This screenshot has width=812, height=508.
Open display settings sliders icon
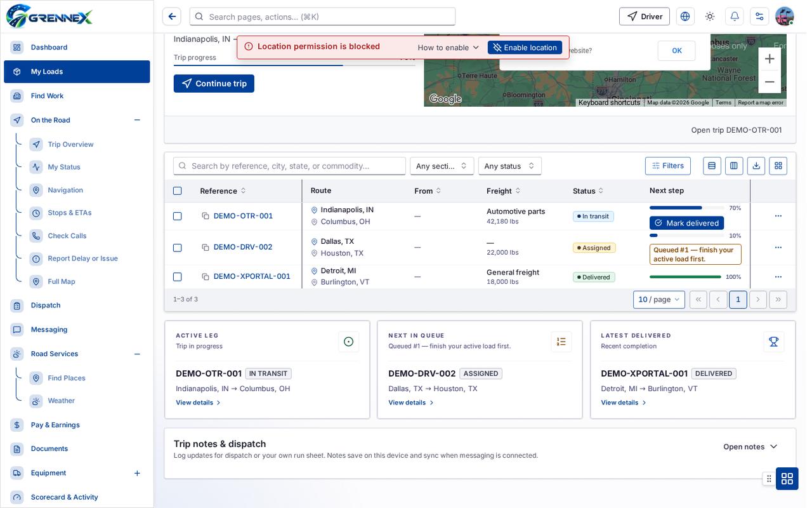click(x=759, y=17)
